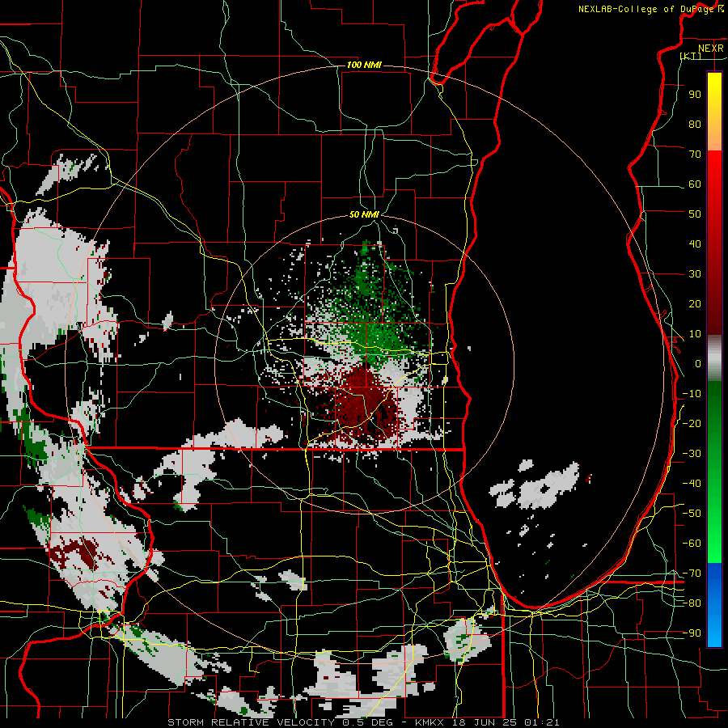Click the 01:21 timestamp in the caption

click(542, 722)
